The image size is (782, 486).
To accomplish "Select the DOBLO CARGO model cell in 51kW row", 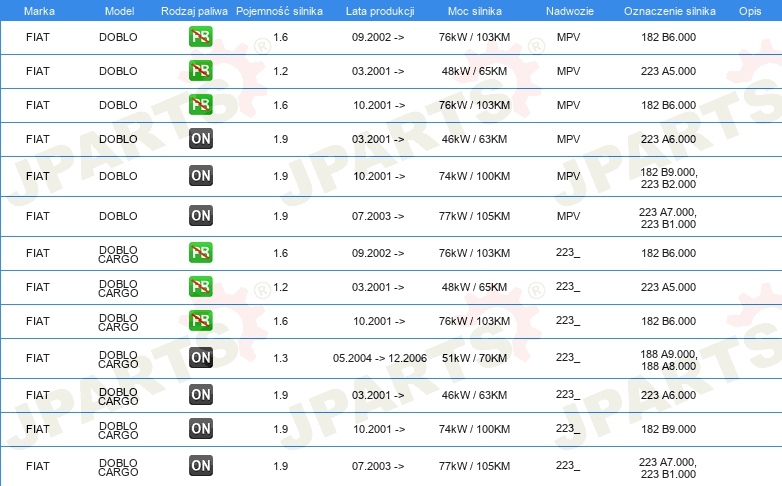I will click(x=118, y=359).
